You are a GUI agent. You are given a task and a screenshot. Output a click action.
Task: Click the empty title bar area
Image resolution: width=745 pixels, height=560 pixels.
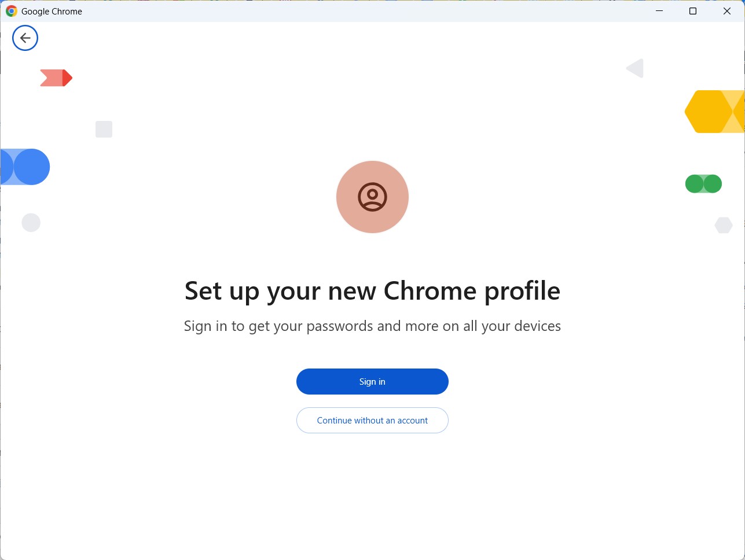click(359, 11)
